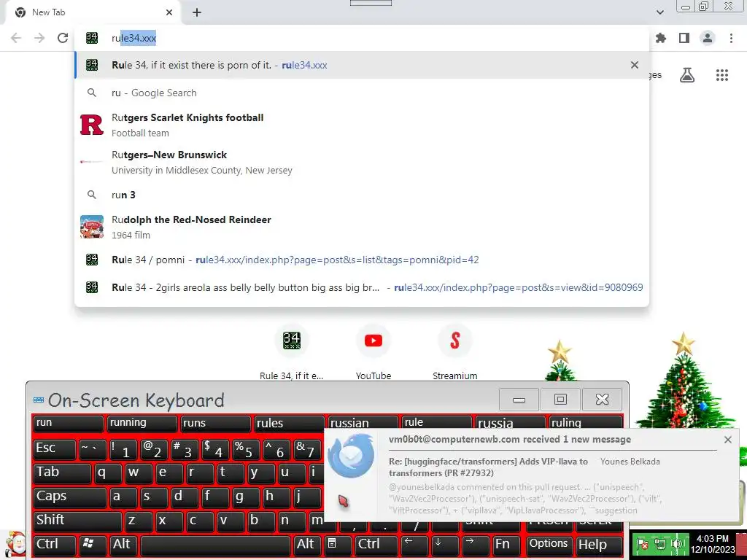
Task: Maximize the On-Screen Keyboard window
Action: tap(560, 400)
